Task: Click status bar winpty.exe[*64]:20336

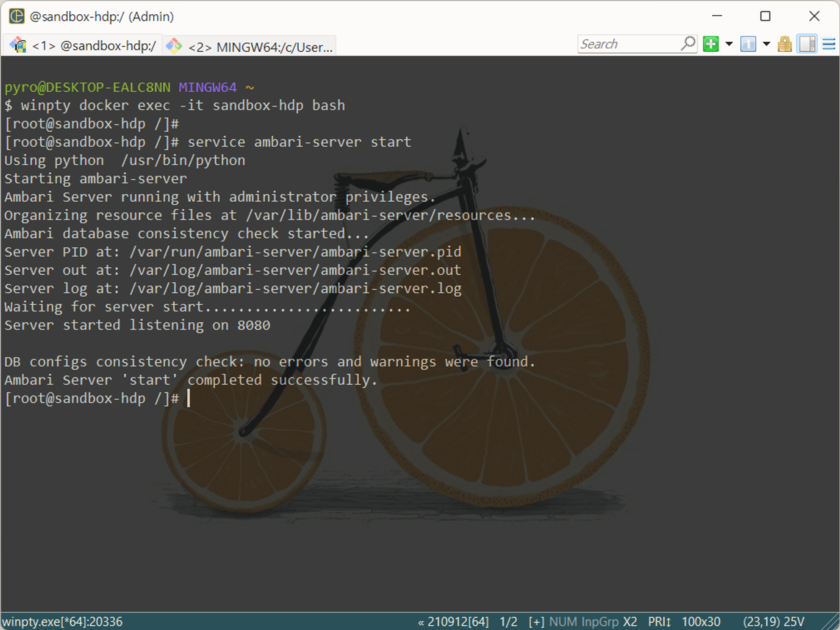Action: [x=62, y=622]
